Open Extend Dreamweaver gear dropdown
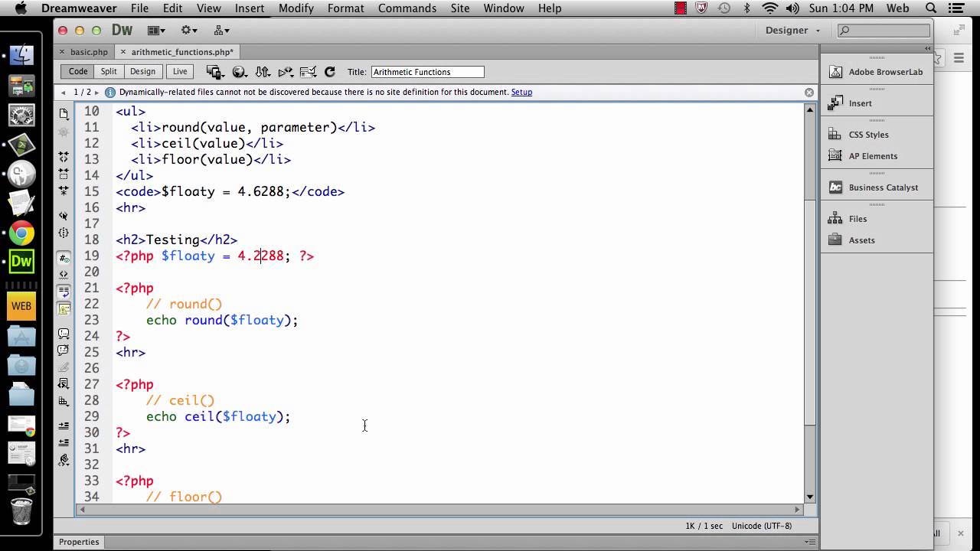Viewport: 980px width, 551px height. coord(189,31)
